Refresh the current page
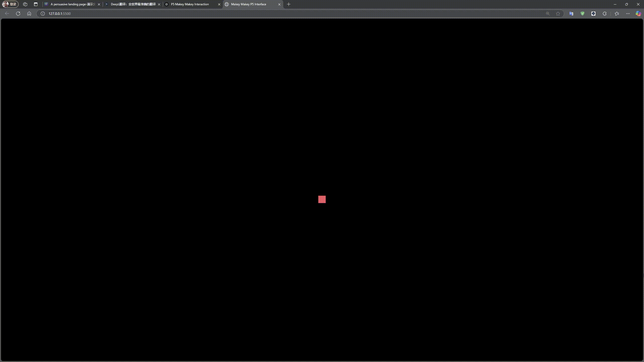 coord(18,14)
